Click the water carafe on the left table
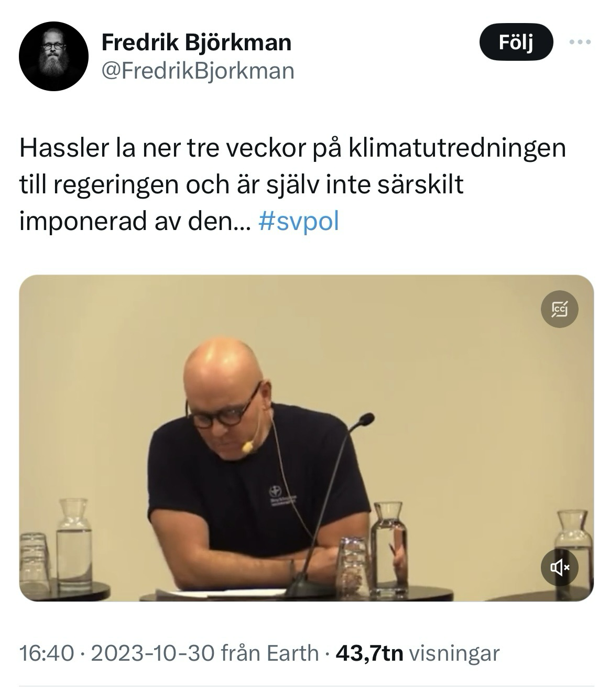The width and height of the screenshot is (609, 700). [x=73, y=544]
